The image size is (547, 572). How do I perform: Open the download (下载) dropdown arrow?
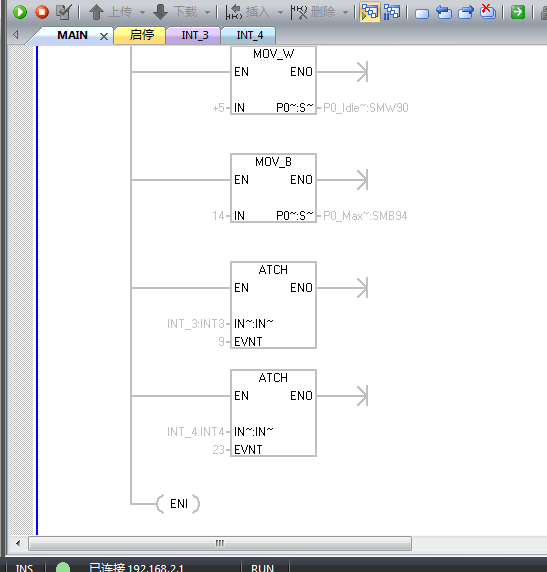(207, 12)
